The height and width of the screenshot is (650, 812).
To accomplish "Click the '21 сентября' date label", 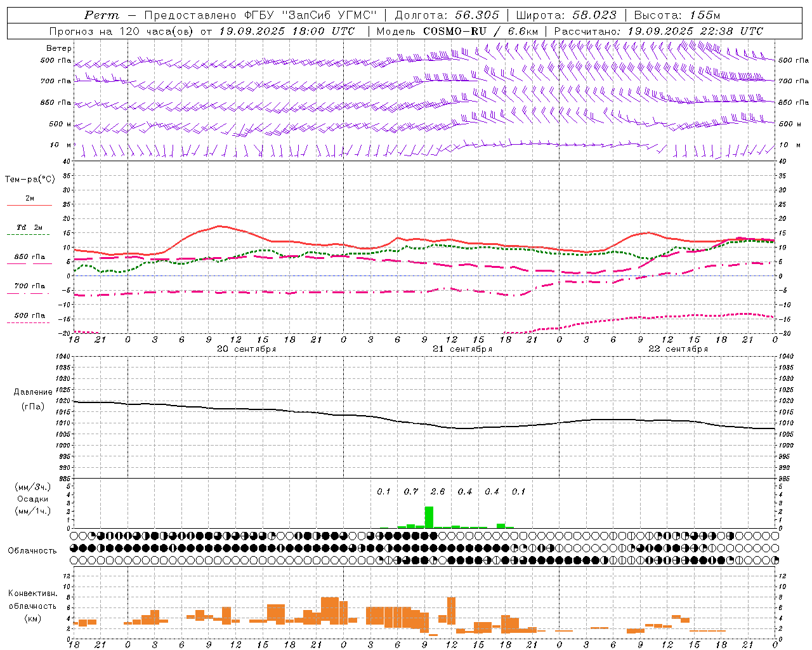I will tap(462, 349).
